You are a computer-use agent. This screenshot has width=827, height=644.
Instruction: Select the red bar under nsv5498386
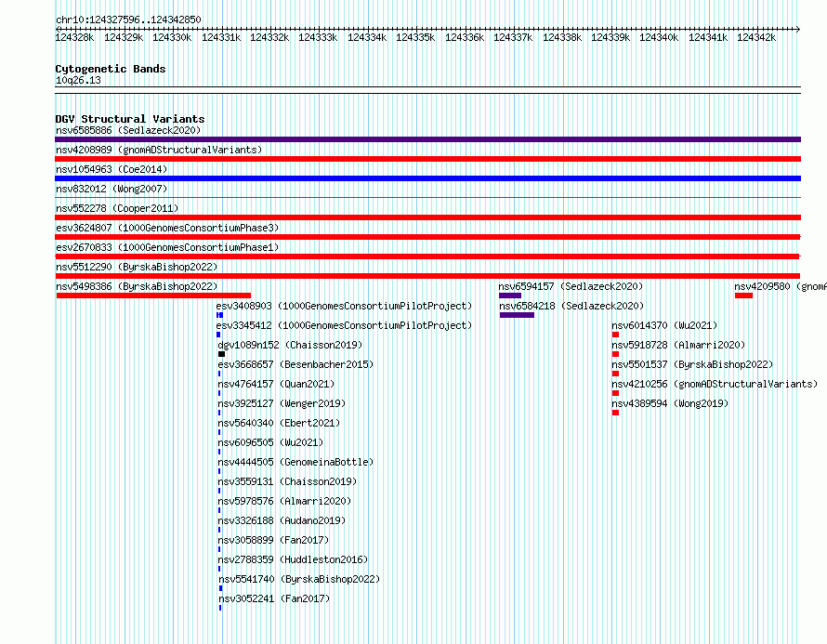tap(153, 296)
